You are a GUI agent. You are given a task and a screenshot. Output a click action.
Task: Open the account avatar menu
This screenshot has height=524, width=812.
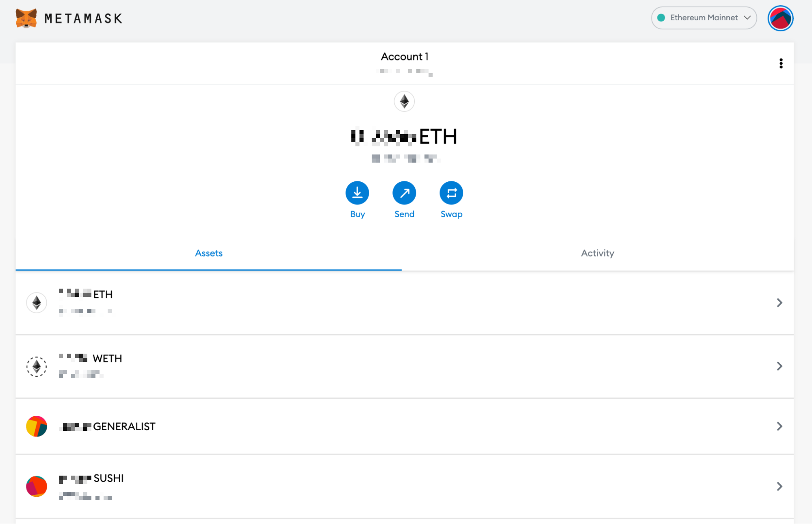780,18
